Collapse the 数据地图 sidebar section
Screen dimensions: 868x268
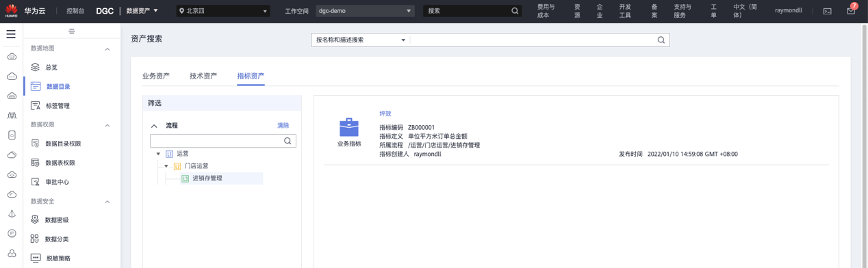click(x=107, y=49)
